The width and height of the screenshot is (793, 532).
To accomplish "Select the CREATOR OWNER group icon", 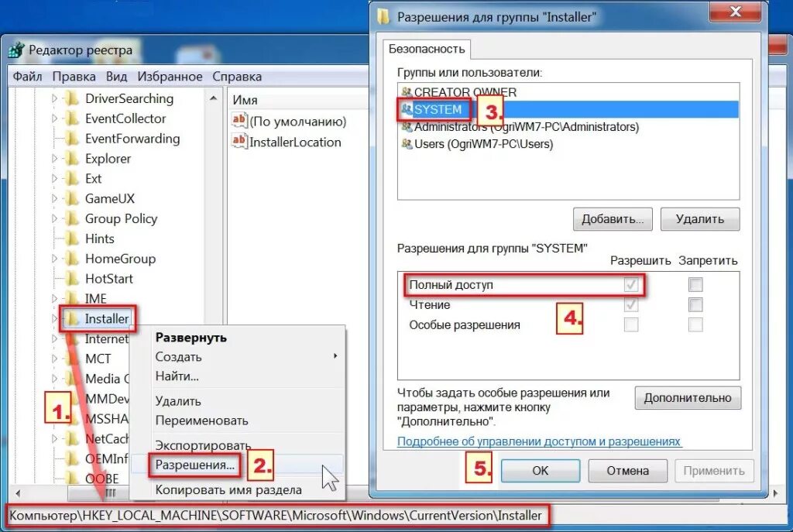I will 407,92.
